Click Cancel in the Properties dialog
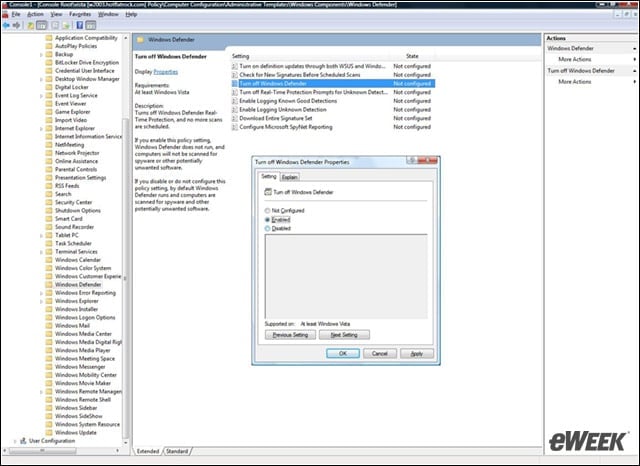The height and width of the screenshot is (466, 640). (380, 353)
